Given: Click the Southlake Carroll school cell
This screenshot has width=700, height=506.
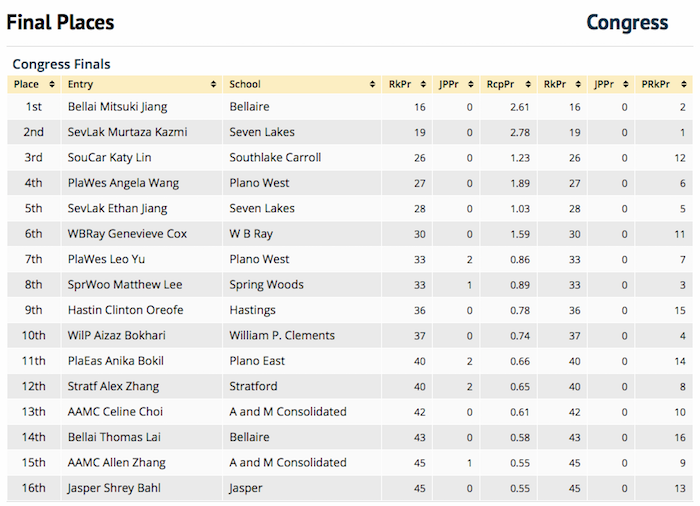Looking at the screenshot, I should (275, 157).
